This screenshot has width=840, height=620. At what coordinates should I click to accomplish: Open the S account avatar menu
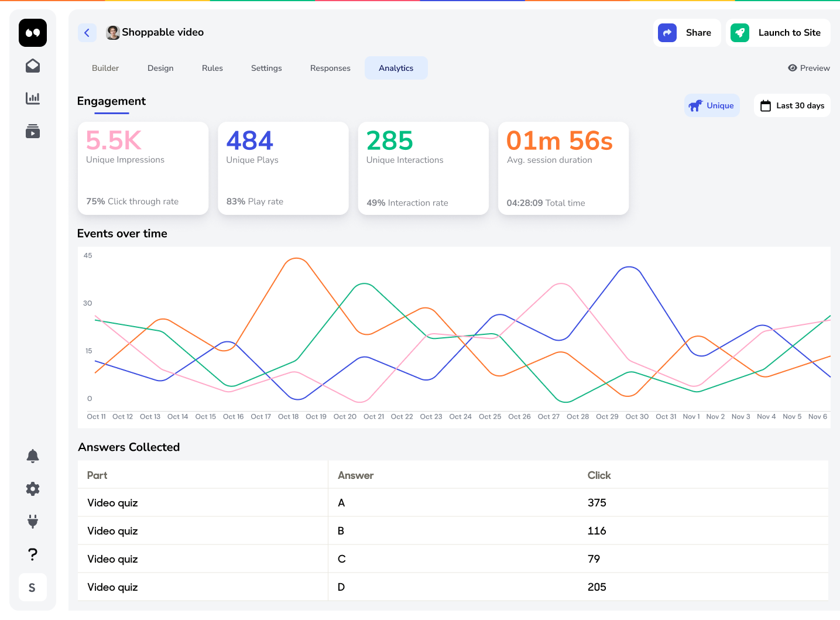click(x=33, y=587)
